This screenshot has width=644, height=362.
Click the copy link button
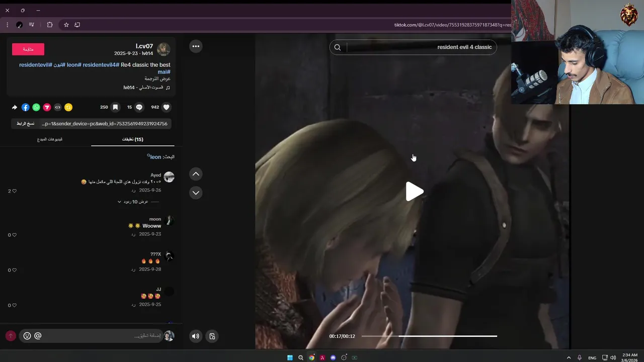point(26,124)
